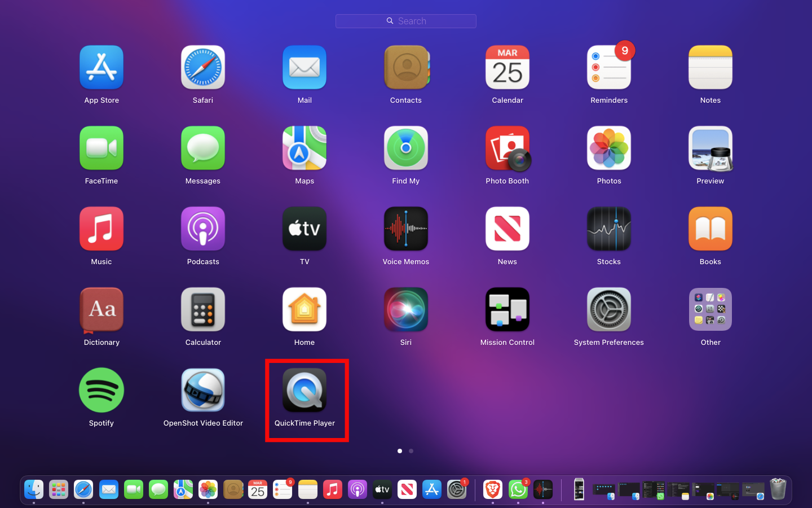Open Photos from the Dock

208,489
